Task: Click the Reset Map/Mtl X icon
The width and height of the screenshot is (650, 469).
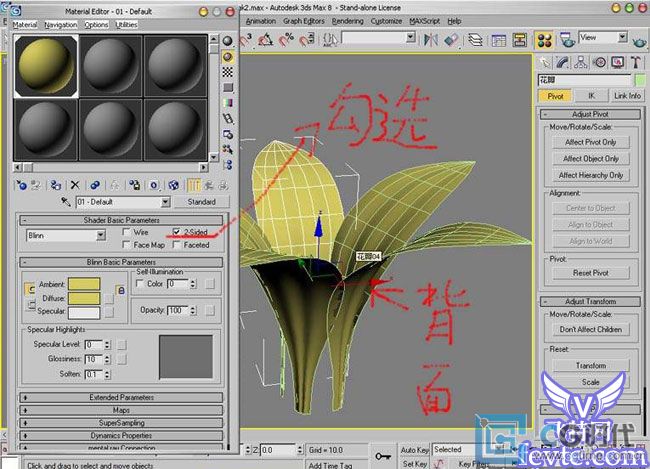Action: pyautogui.click(x=75, y=185)
